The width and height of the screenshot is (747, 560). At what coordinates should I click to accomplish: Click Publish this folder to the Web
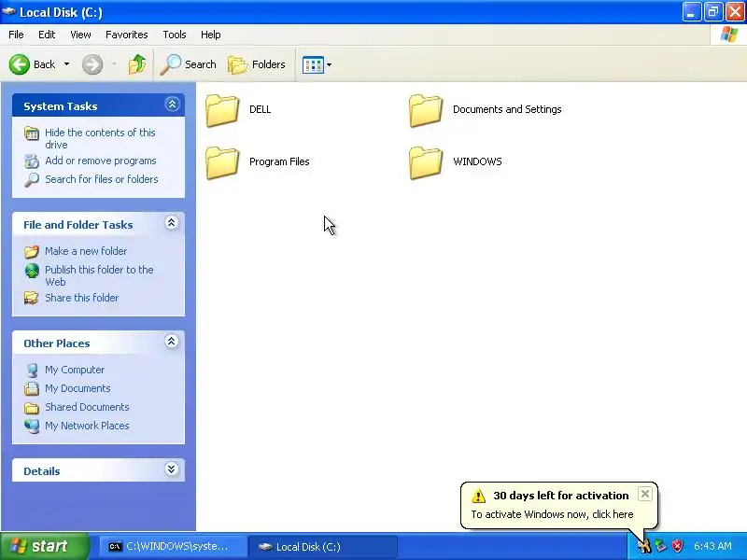99,275
